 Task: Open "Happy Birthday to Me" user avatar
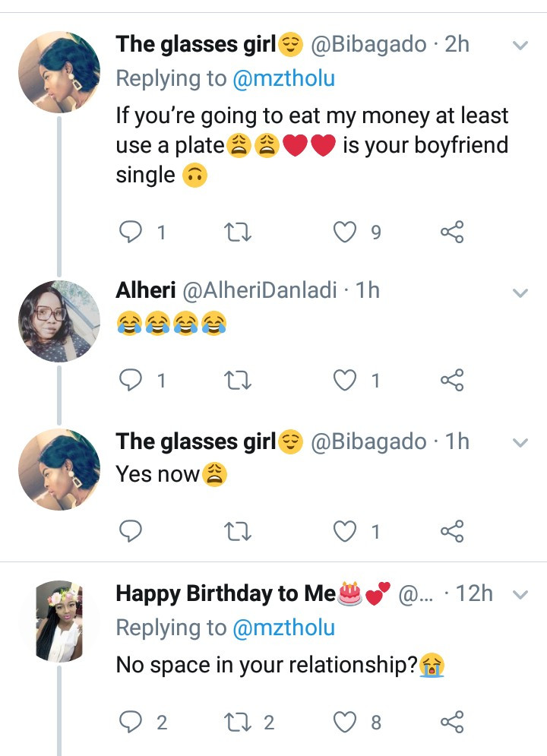click(59, 622)
